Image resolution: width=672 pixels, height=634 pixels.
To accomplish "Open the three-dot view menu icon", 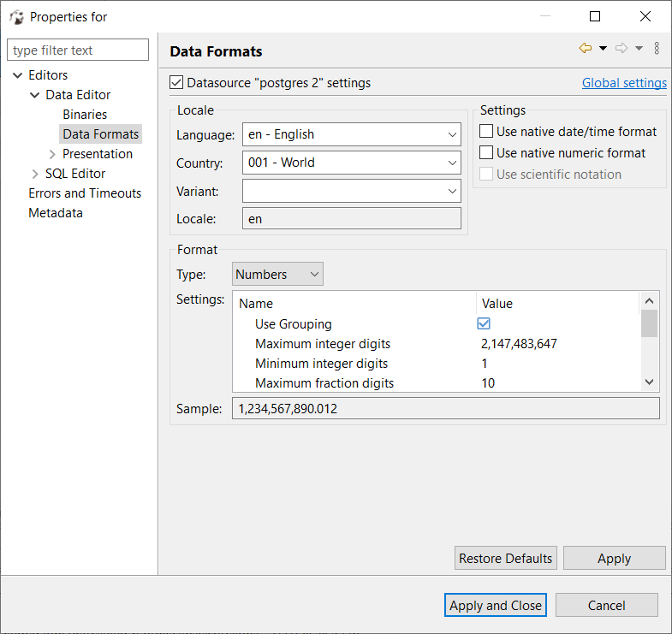I will tap(657, 48).
